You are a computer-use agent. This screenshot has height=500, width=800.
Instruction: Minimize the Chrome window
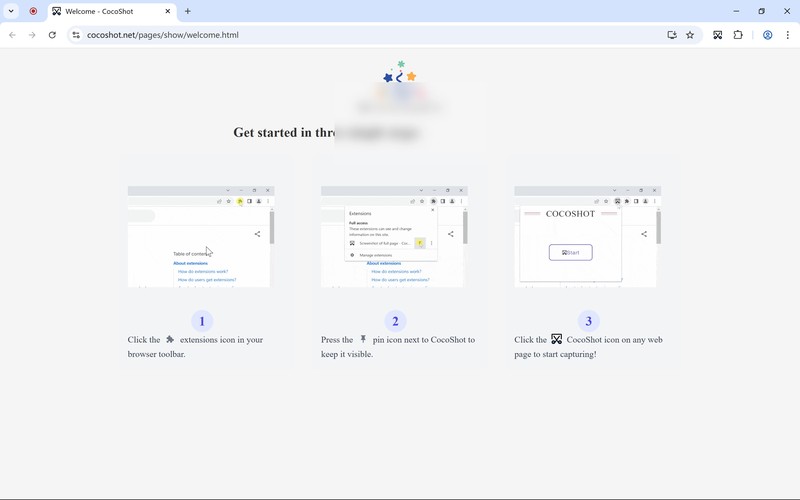click(736, 11)
